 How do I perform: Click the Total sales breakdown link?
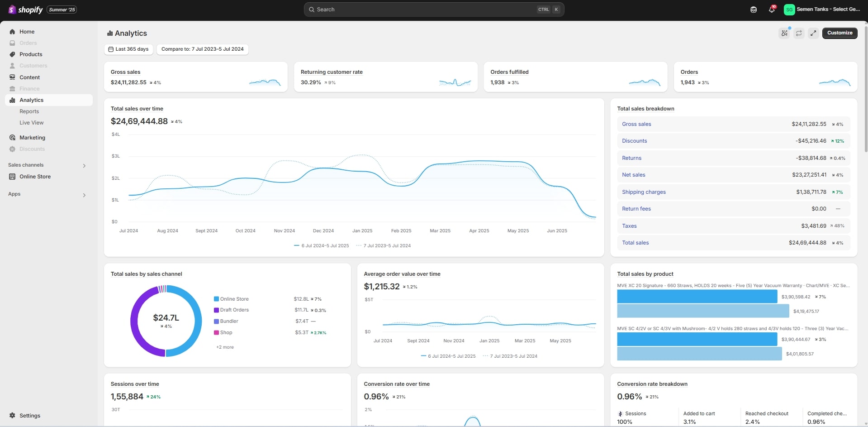[x=635, y=243]
